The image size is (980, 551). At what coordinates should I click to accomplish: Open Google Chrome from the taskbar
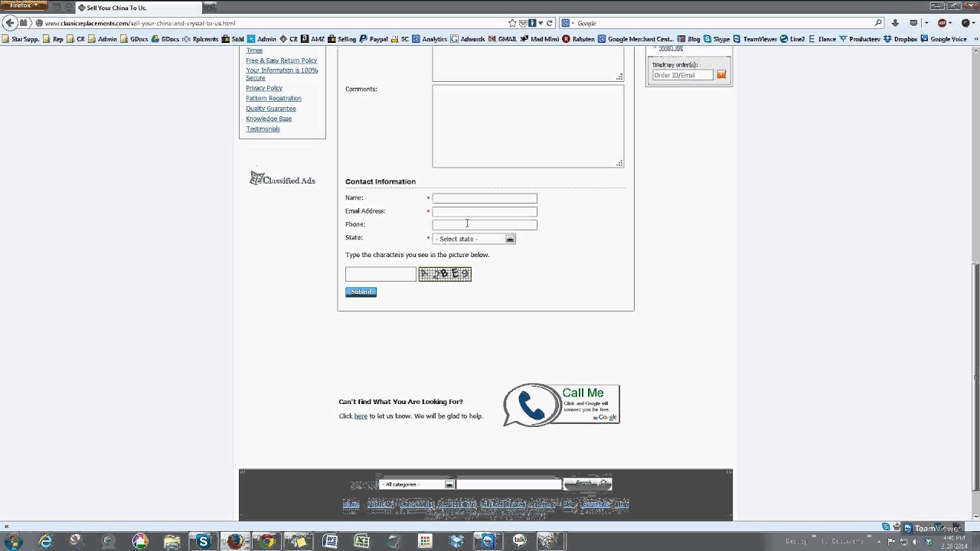[266, 541]
